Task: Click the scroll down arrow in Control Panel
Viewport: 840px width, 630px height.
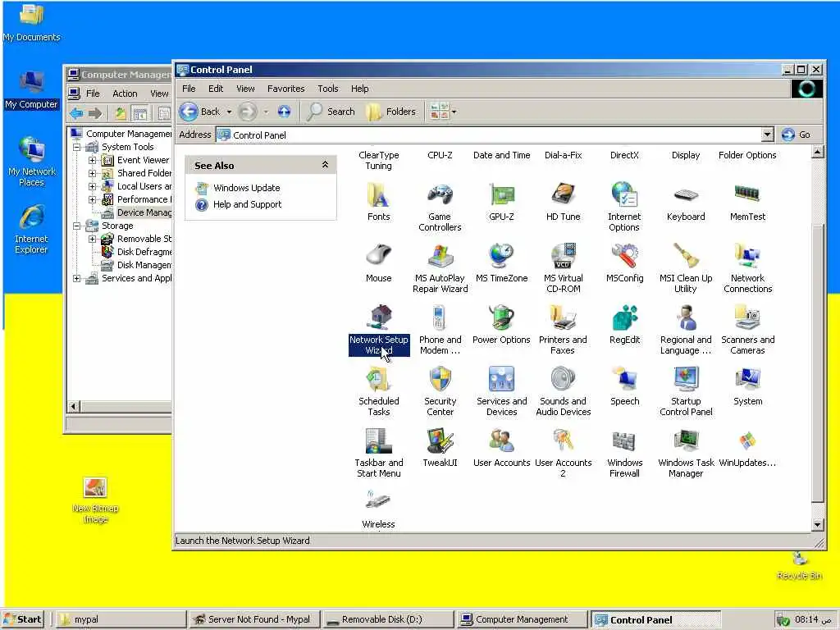Action: tap(817, 525)
